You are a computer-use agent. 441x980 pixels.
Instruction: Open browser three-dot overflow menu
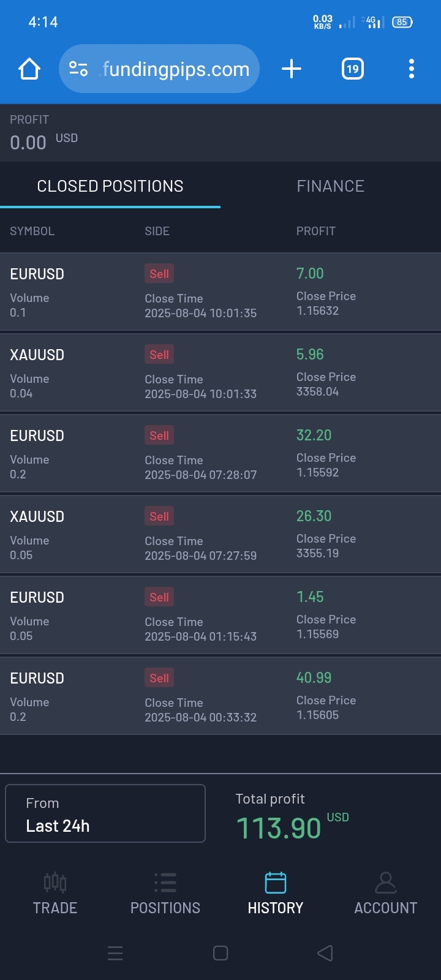pyautogui.click(x=412, y=69)
